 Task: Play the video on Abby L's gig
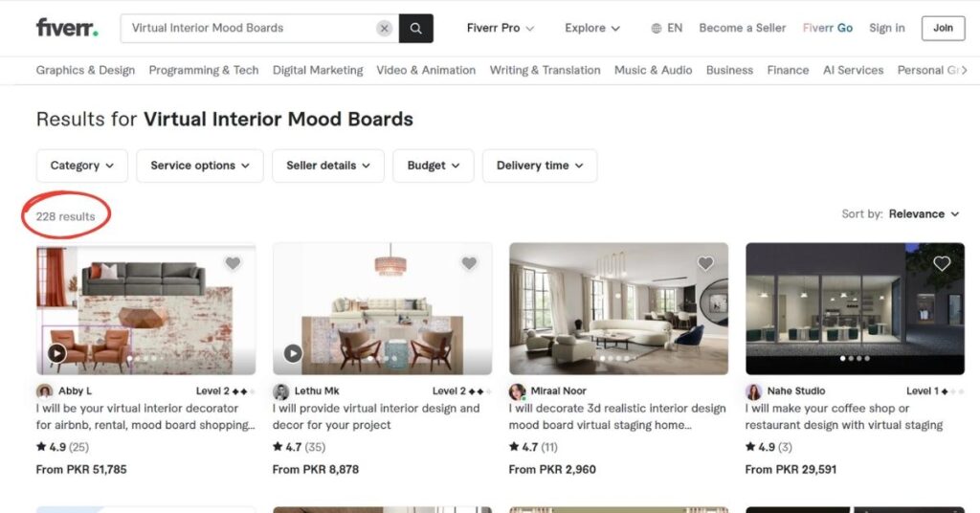point(56,353)
